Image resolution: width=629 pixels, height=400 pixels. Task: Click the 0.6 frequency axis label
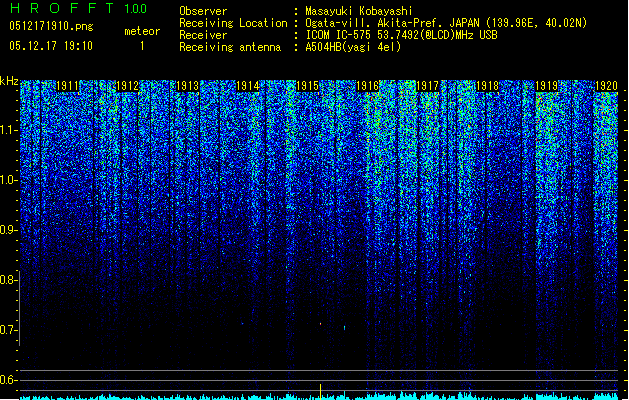[9, 380]
